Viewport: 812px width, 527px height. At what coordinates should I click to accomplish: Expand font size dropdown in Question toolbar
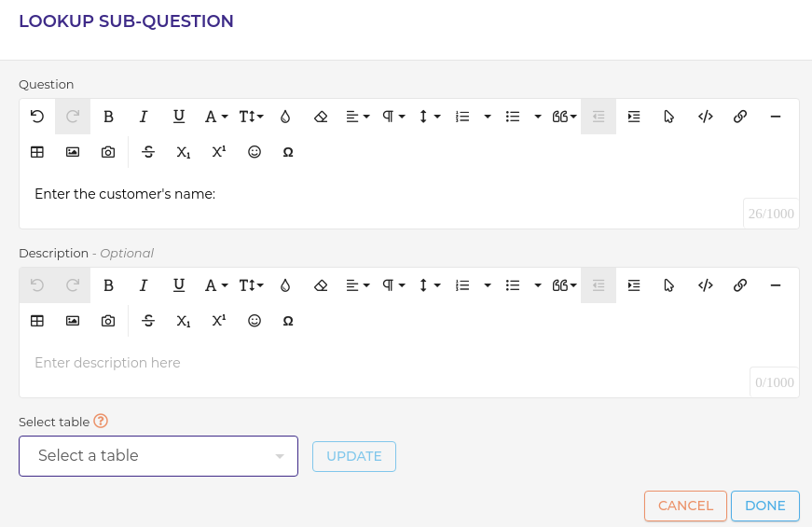[x=252, y=117]
